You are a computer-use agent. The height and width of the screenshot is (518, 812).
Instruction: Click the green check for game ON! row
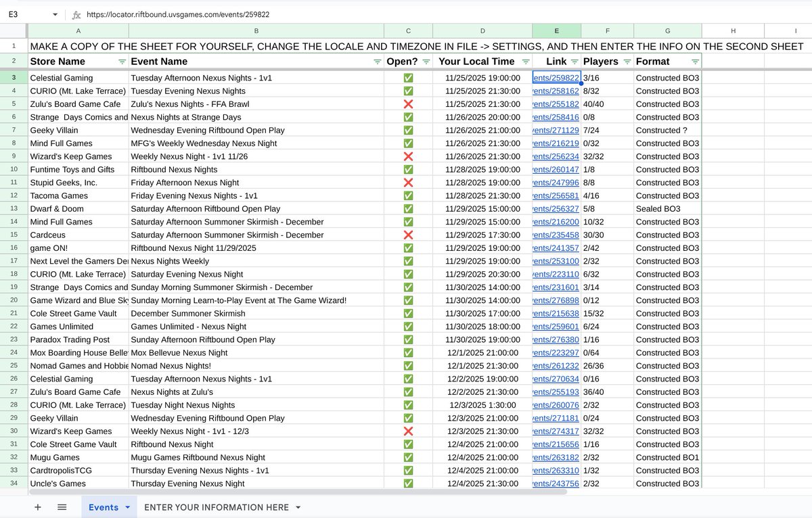coord(408,248)
